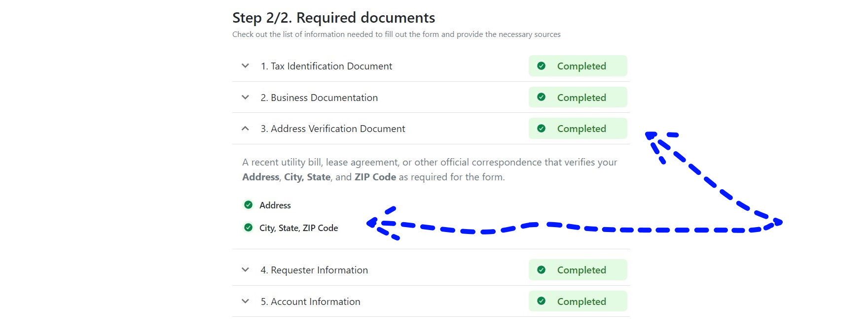Expand the Account Information chevron
Viewport: 868px width, 334px height.
(x=245, y=301)
